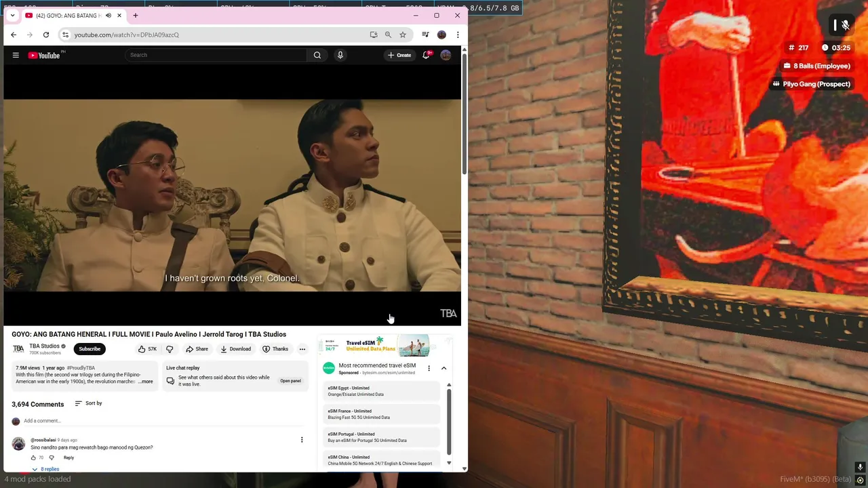
Task: Open Chrome media controls icon
Action: (x=425, y=35)
